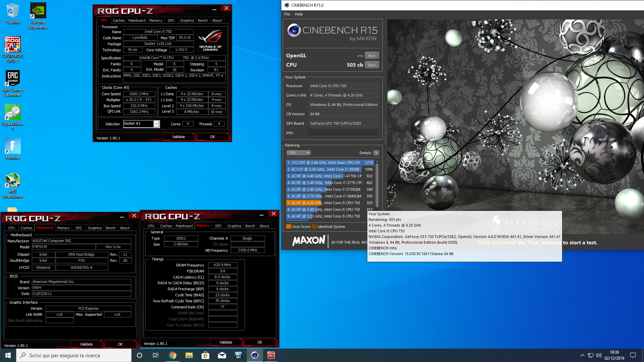This screenshot has width=644, height=362.
Task: Launch the GeForce Experience desktop icon
Action: [38, 16]
